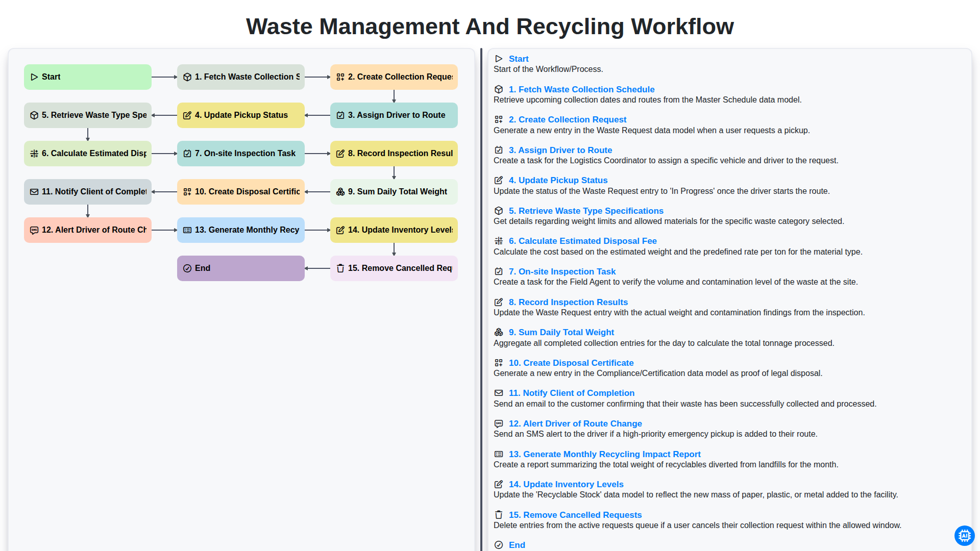Click the play icon in the Start node

pyautogui.click(x=34, y=77)
